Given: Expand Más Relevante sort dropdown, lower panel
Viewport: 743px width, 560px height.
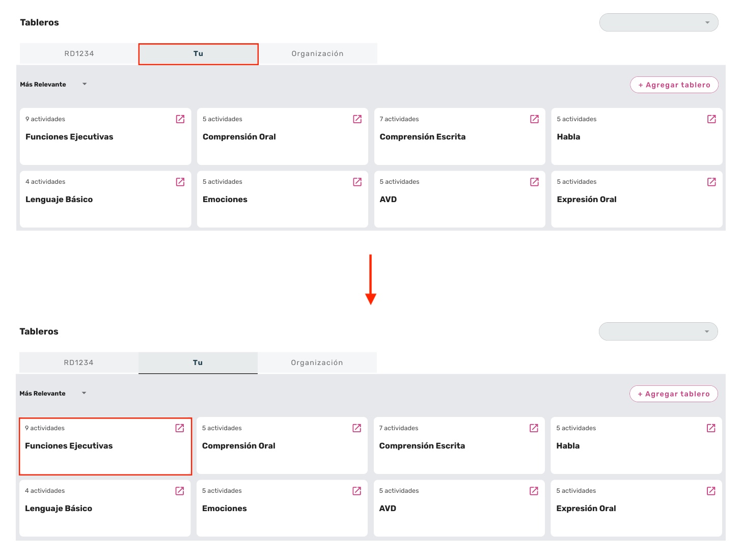Looking at the screenshot, I should coord(53,394).
